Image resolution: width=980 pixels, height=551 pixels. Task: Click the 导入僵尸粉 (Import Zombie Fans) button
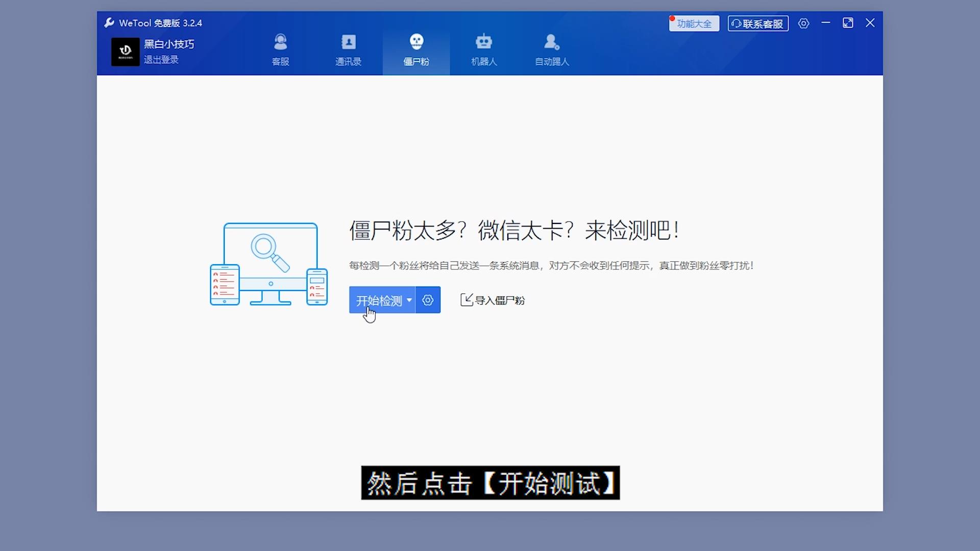(x=492, y=300)
